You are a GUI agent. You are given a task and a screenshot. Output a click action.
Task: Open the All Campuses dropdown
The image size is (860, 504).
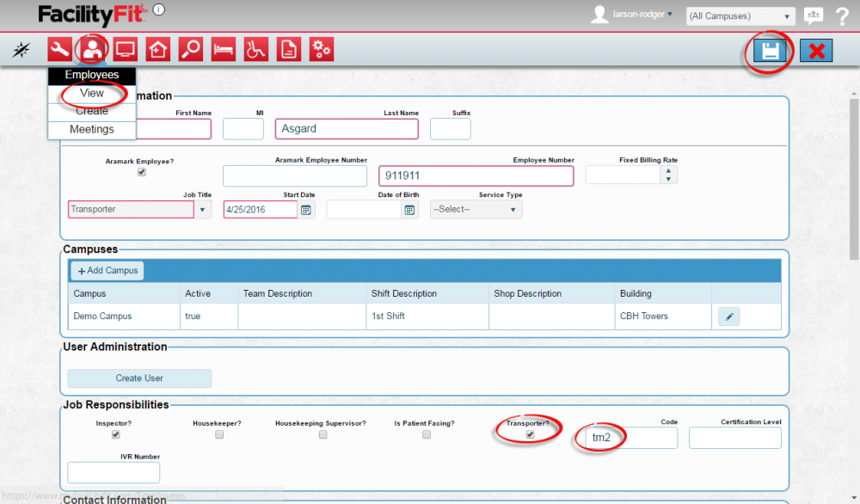pyautogui.click(x=740, y=16)
